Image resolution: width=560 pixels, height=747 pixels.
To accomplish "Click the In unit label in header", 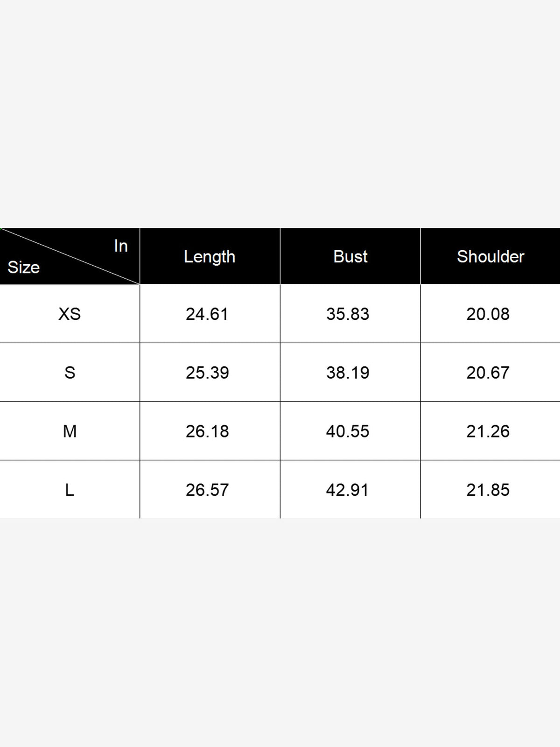I will coord(121,246).
